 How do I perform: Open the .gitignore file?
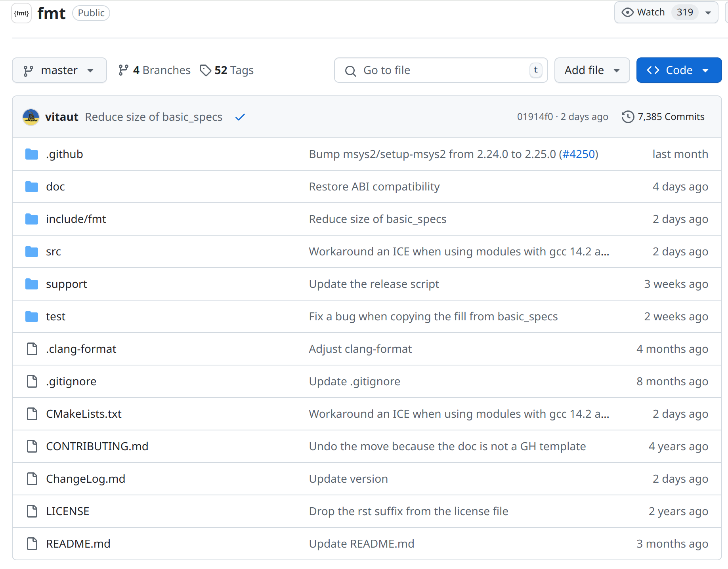click(x=71, y=382)
